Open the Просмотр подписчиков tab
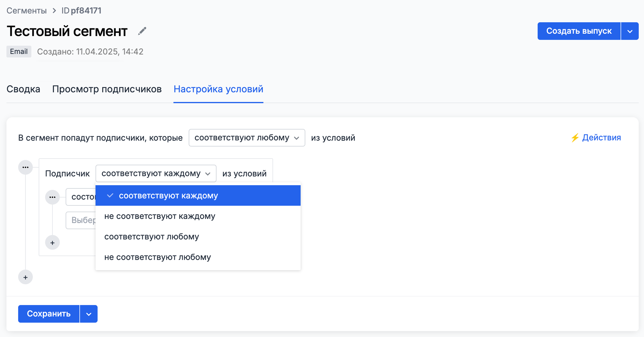Image resolution: width=644 pixels, height=337 pixels. [x=107, y=89]
